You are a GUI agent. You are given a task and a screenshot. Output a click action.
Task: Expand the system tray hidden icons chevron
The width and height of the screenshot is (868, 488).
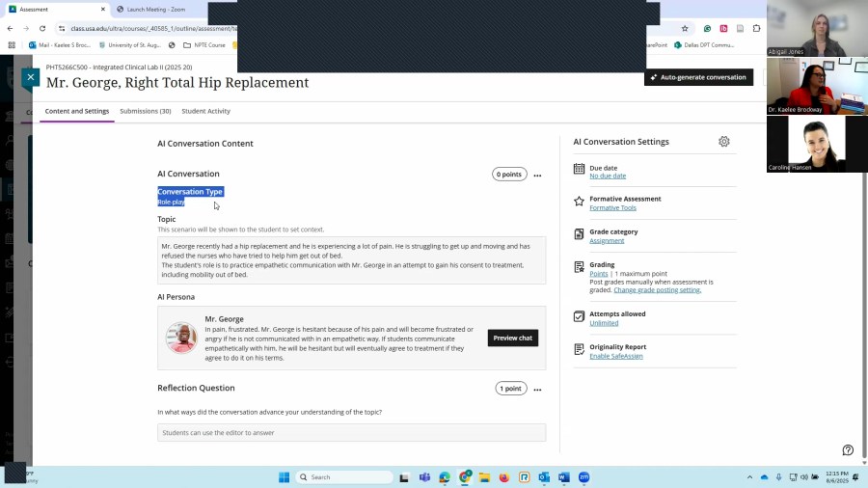coord(749,477)
